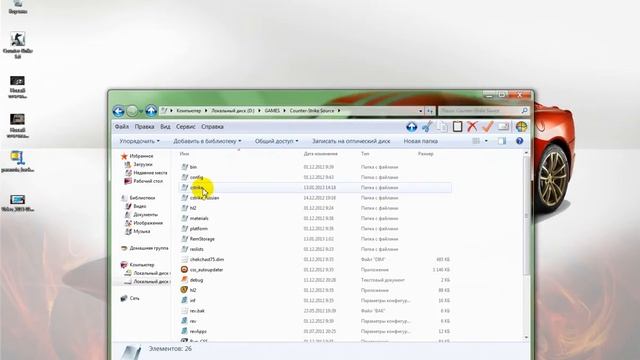Open the recent locations dropdown beside the forward arrow
The image size is (640, 360).
pyautogui.click(x=141, y=111)
